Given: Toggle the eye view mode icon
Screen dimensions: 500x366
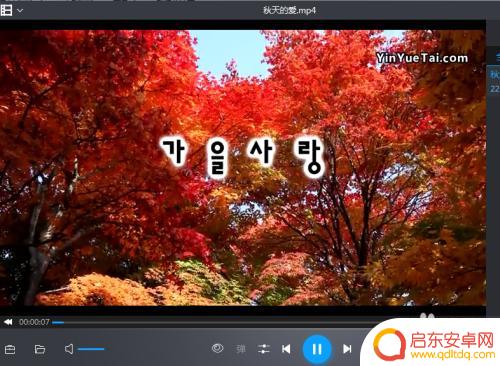Looking at the screenshot, I should 217,348.
